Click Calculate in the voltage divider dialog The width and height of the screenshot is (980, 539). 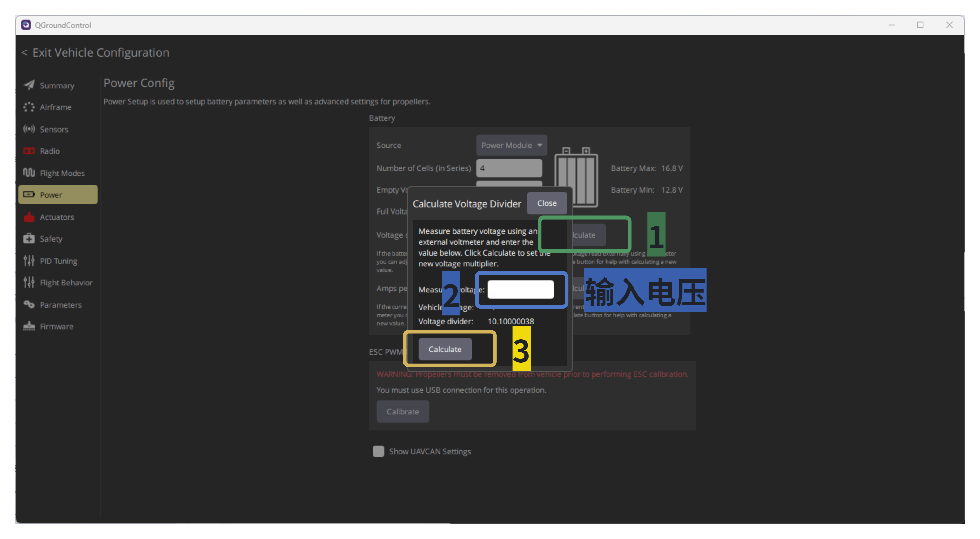point(445,349)
